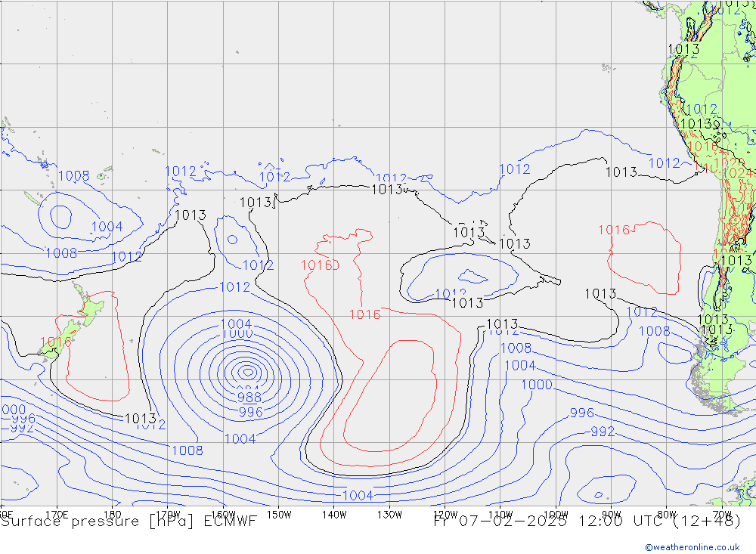
Task: Click the Surface pressure ECMWF title text
Action: [x=129, y=521]
